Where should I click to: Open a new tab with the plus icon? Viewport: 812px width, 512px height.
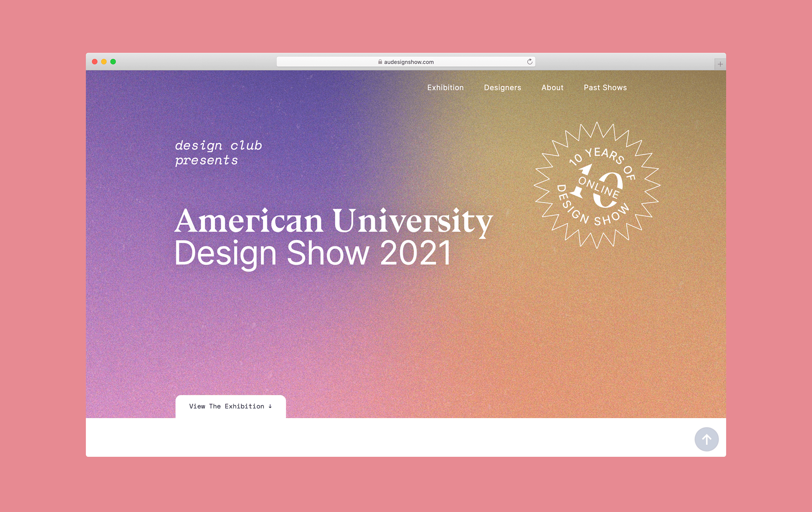click(720, 64)
